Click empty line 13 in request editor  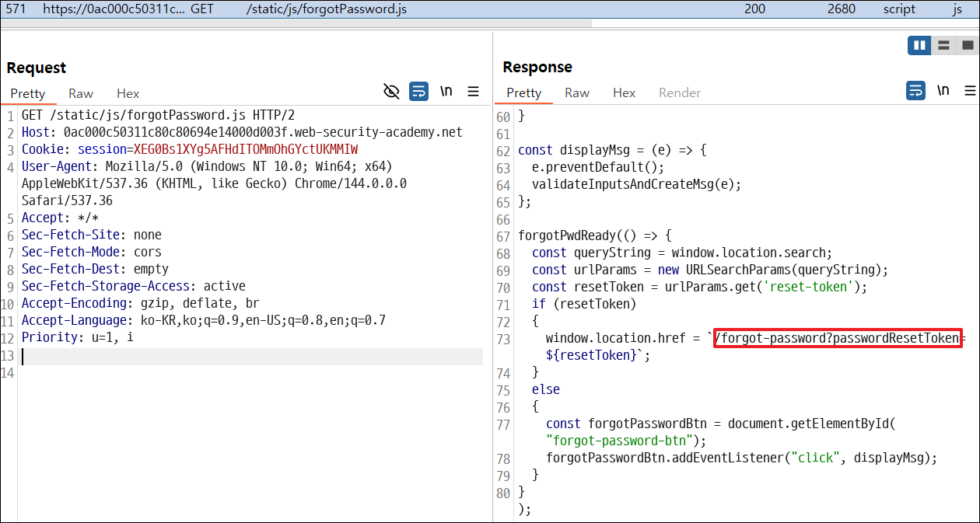point(252,356)
